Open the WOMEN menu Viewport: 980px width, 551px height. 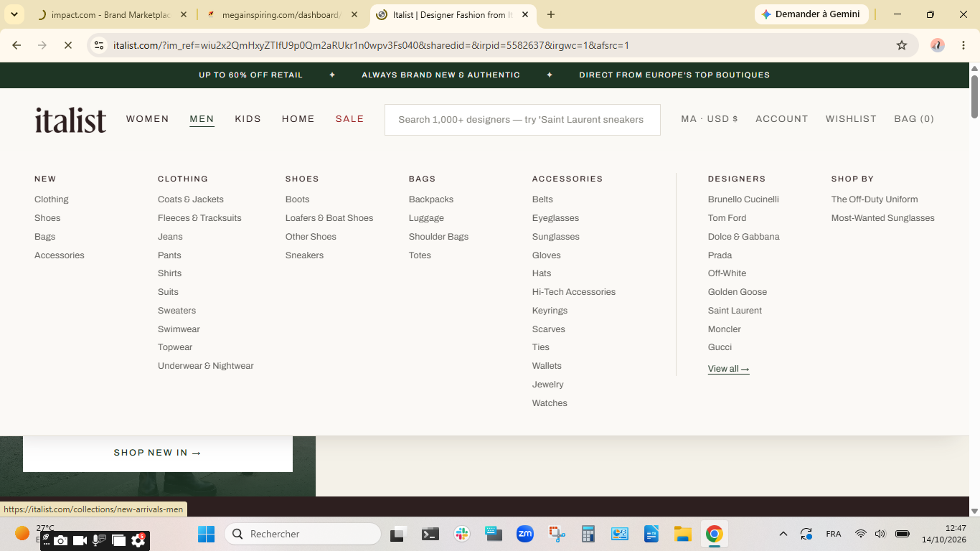(148, 119)
